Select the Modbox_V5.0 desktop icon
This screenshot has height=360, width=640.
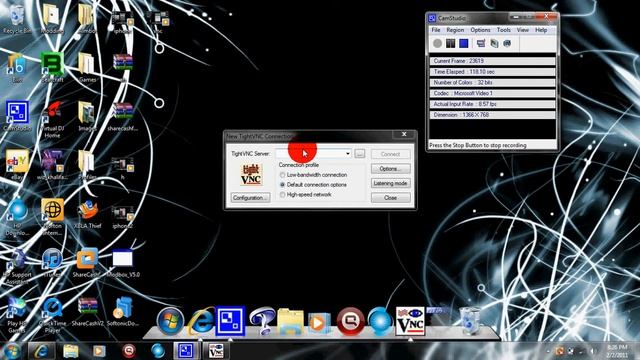click(122, 262)
